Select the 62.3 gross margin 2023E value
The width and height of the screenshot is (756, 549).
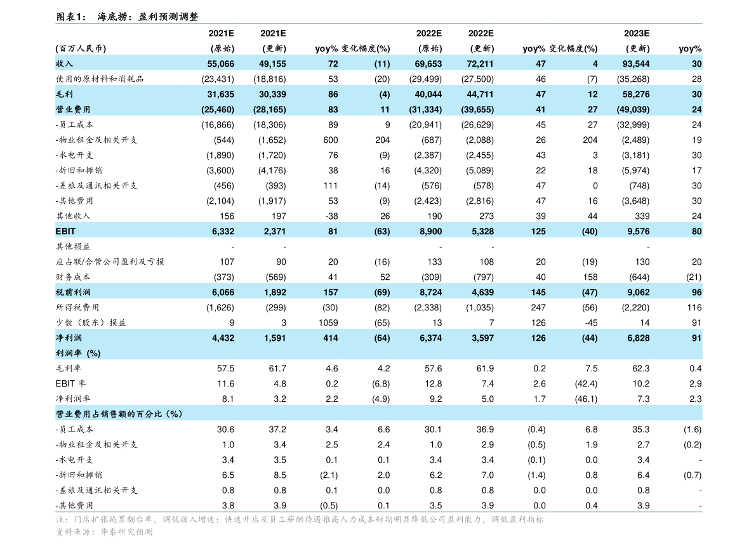pyautogui.click(x=640, y=369)
